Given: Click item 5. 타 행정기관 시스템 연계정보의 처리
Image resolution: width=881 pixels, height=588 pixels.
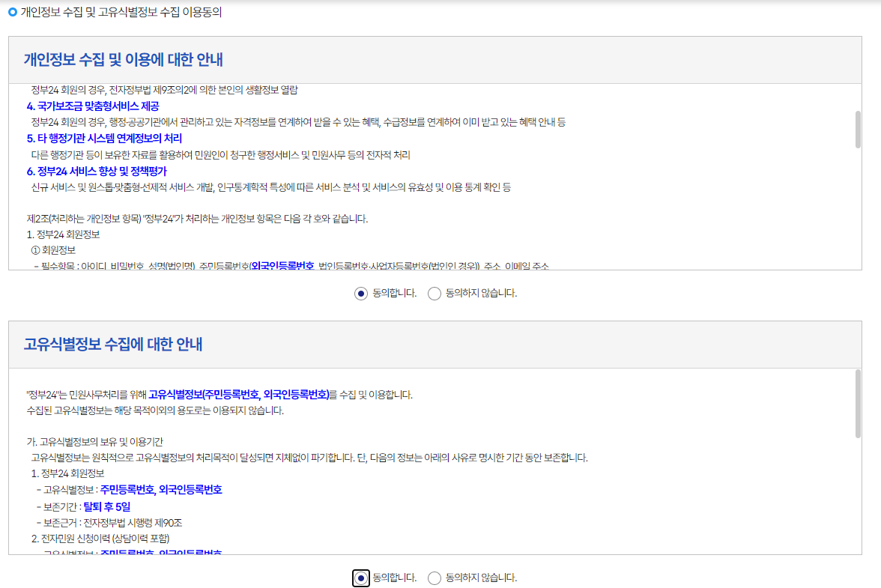Looking at the screenshot, I should point(104,138).
